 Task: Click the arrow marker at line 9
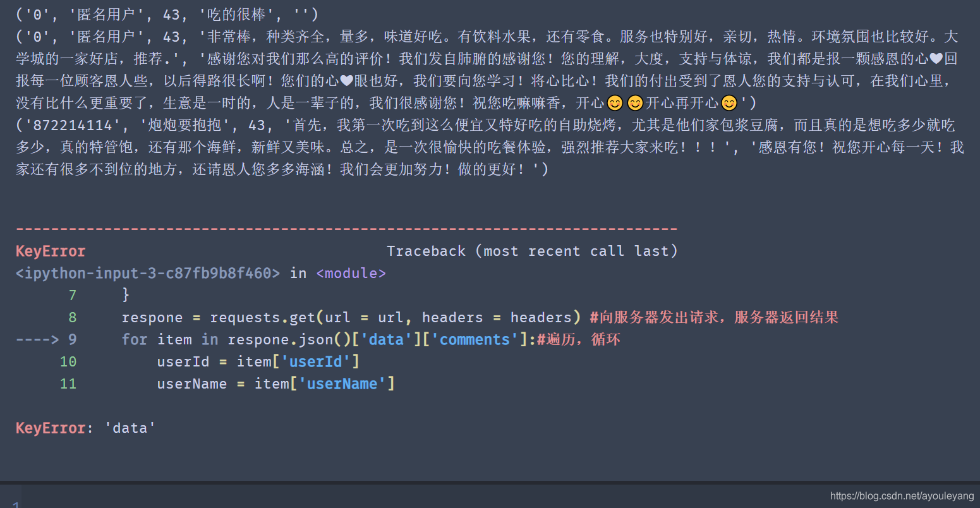[x=37, y=339]
